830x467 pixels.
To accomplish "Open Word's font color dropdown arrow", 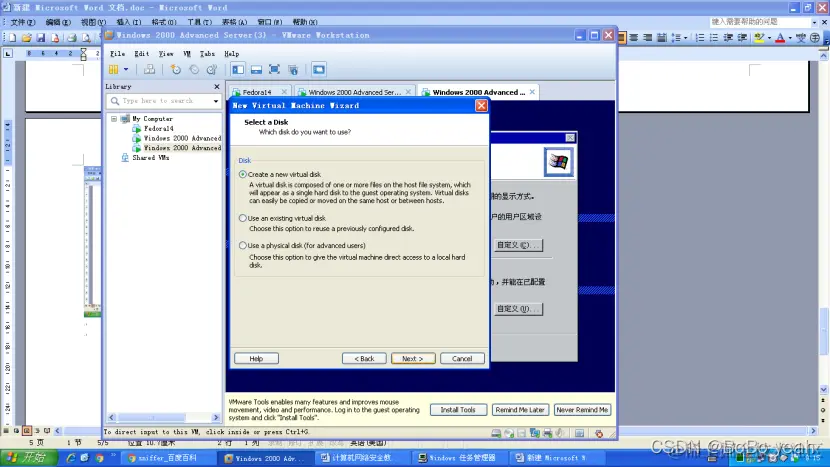I will pos(790,38).
